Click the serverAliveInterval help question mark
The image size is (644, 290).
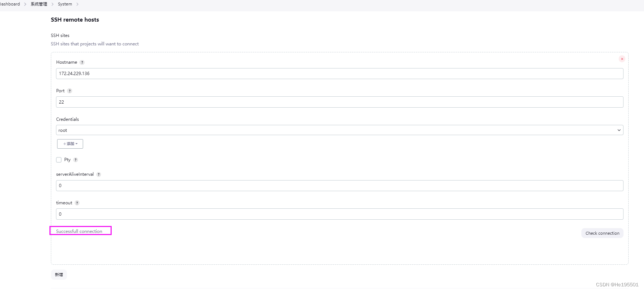[98, 175]
